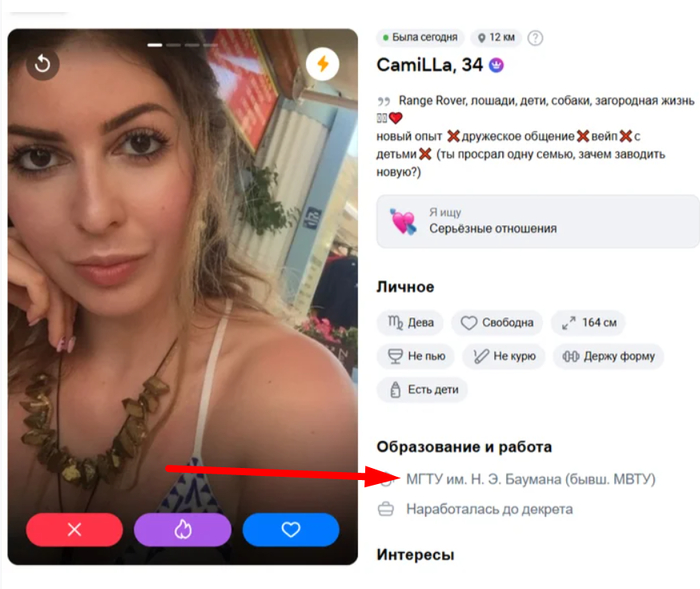The image size is (700, 589).
Task: Switch to second photo indicator segment
Action: [x=174, y=45]
